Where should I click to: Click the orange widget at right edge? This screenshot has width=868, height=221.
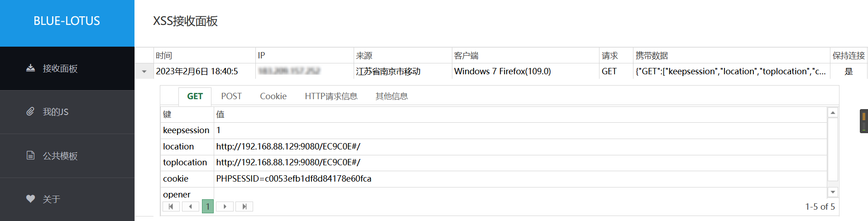(x=863, y=121)
